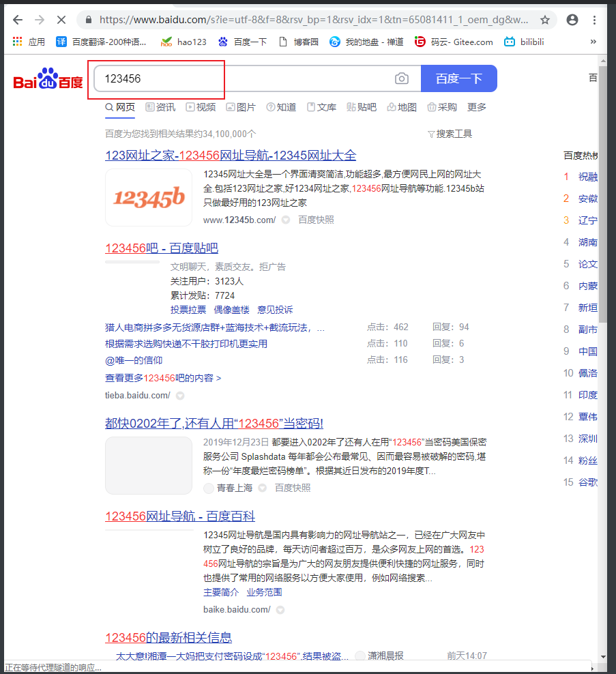This screenshot has height=674, width=616.
Task: Switch to the 知道 tab
Action: pos(281,107)
